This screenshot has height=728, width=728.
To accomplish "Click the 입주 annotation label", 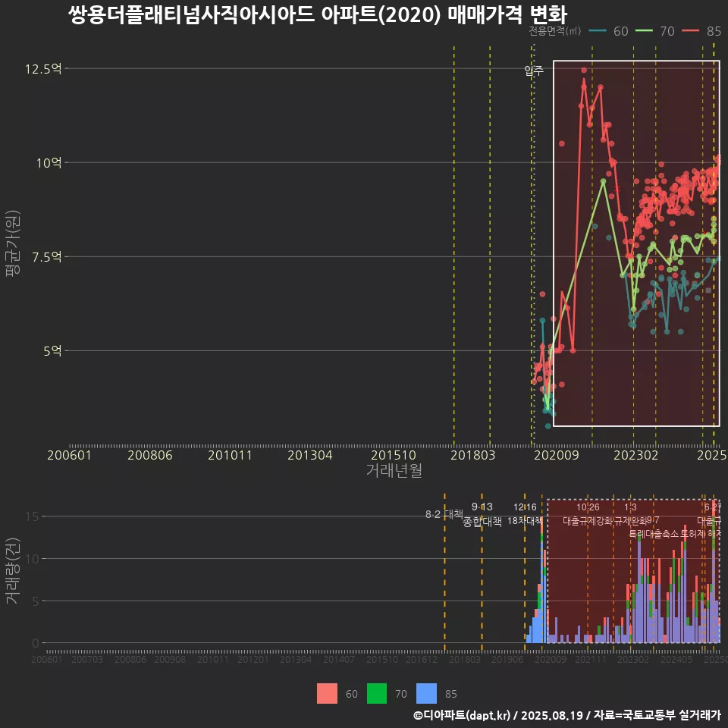I will tap(534, 71).
